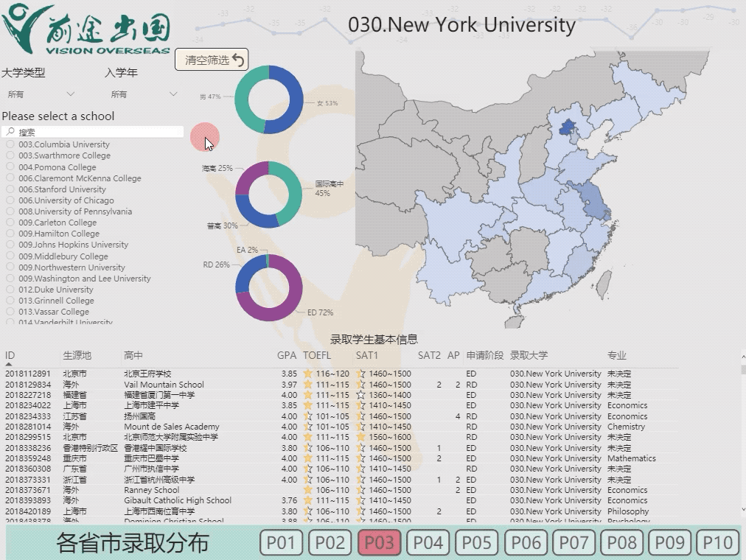
Task: Click the table scrollbar down arrow
Action: pos(741,509)
